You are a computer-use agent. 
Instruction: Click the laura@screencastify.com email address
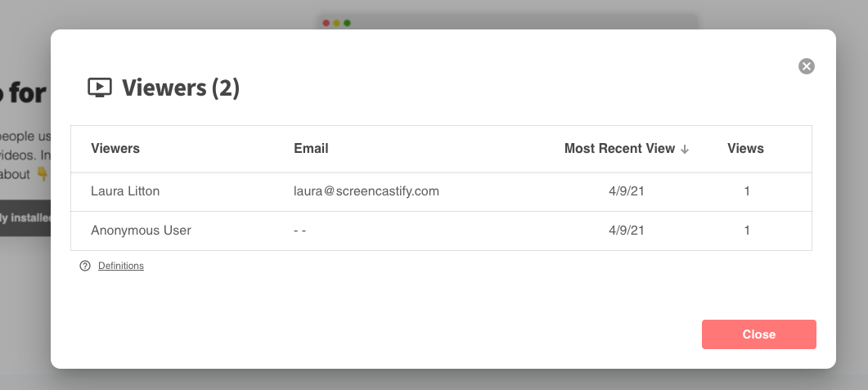click(367, 191)
